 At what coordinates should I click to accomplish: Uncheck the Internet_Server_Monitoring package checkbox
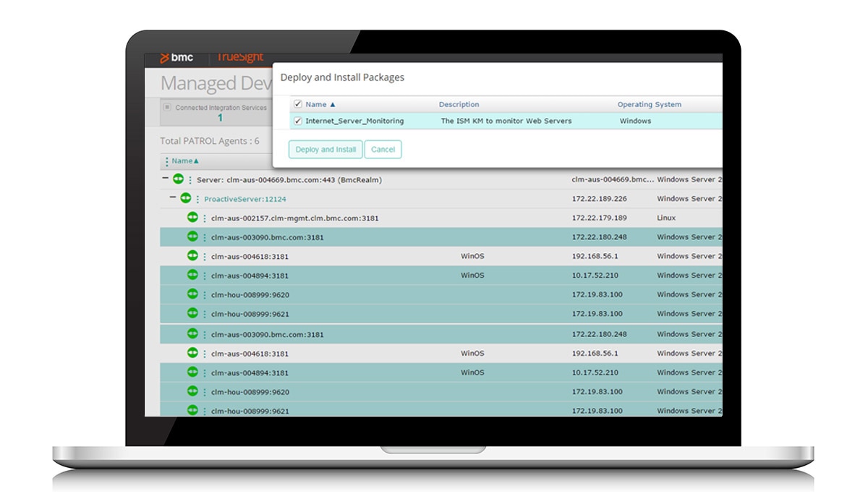point(298,121)
